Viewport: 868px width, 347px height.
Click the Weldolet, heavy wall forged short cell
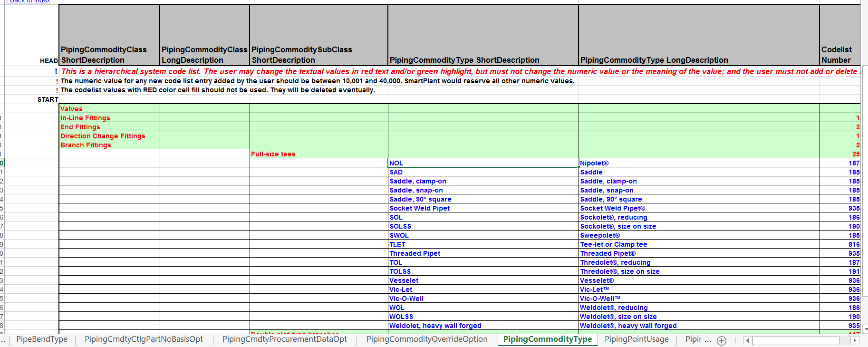pos(483,326)
